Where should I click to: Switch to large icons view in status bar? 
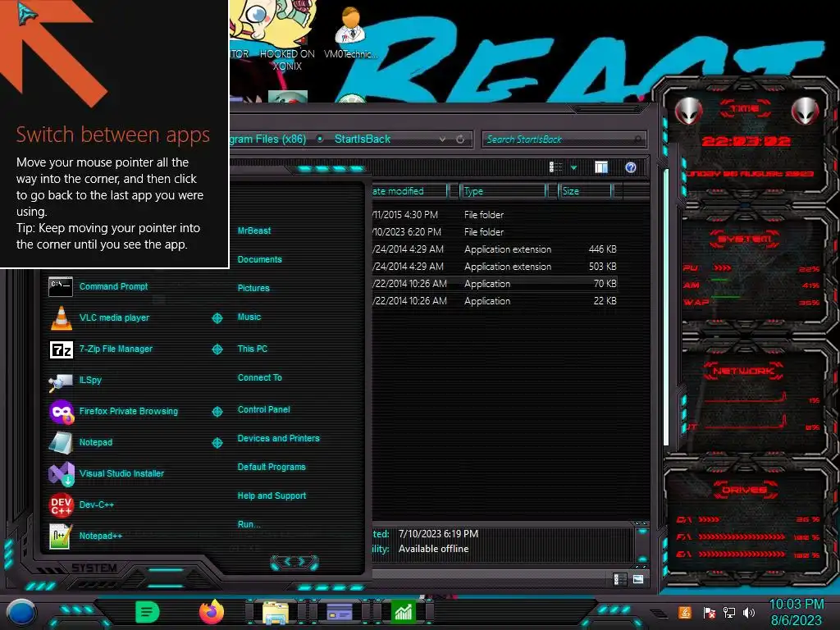tap(638, 579)
